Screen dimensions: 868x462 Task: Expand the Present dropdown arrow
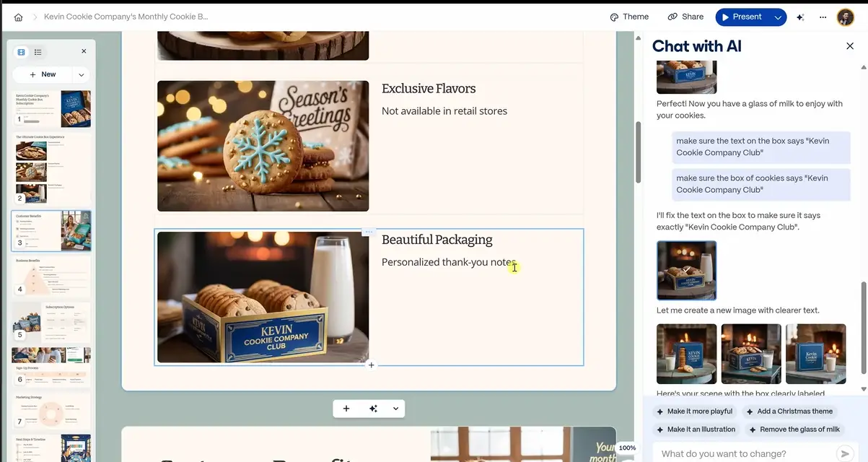click(777, 17)
